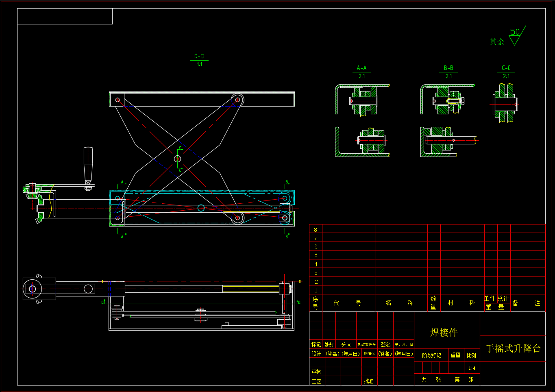Viewport: 555px width, 392px height.
Task: Select the B-B section view label
Action: pyautogui.click(x=448, y=68)
